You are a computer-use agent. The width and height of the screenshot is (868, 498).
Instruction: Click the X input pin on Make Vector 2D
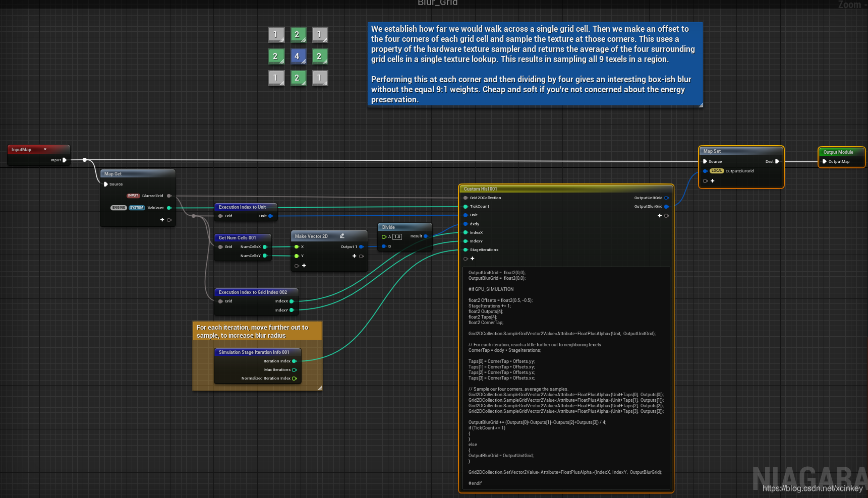tap(297, 246)
